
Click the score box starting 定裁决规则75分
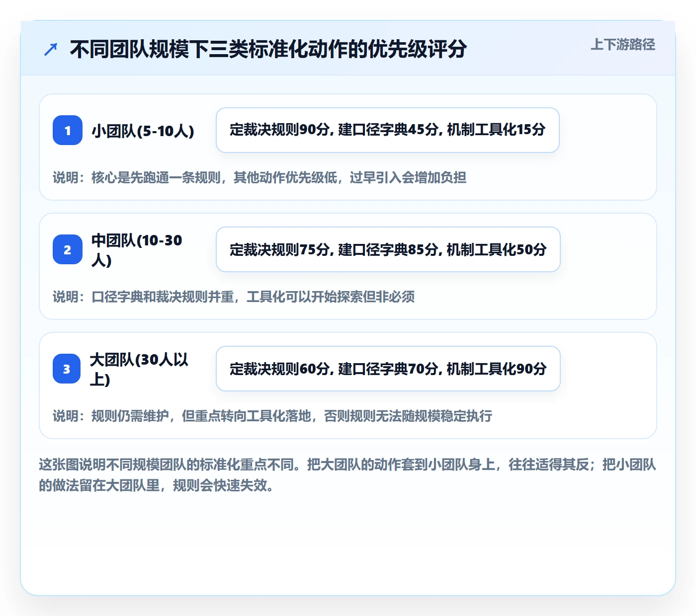pyautogui.click(x=388, y=249)
